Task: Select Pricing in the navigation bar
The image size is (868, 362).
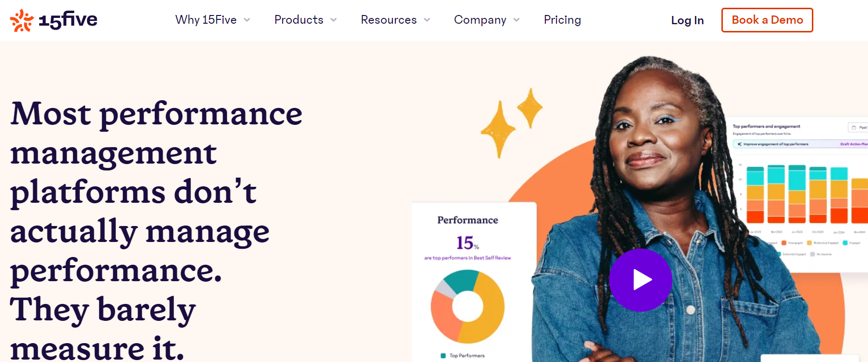Action: [562, 20]
